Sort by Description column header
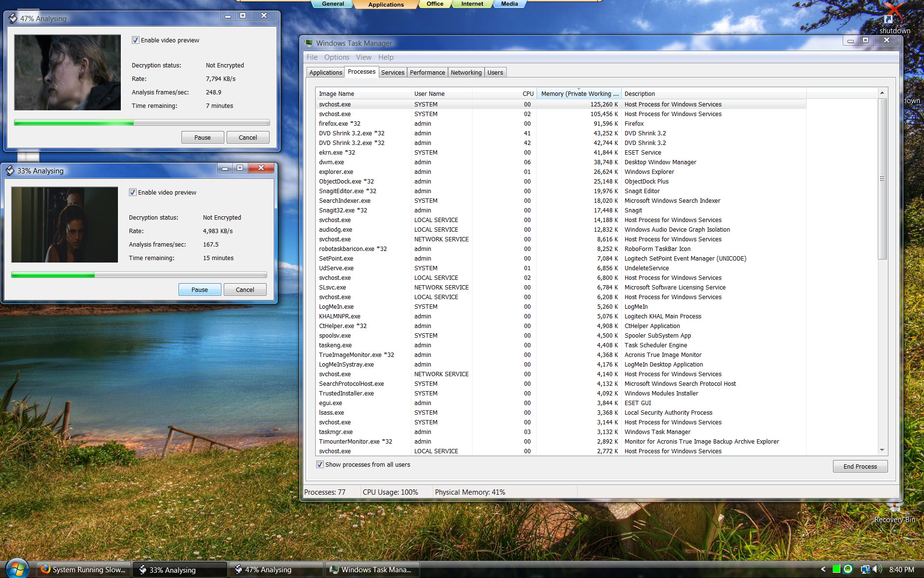This screenshot has width=924, height=578. tap(714, 93)
